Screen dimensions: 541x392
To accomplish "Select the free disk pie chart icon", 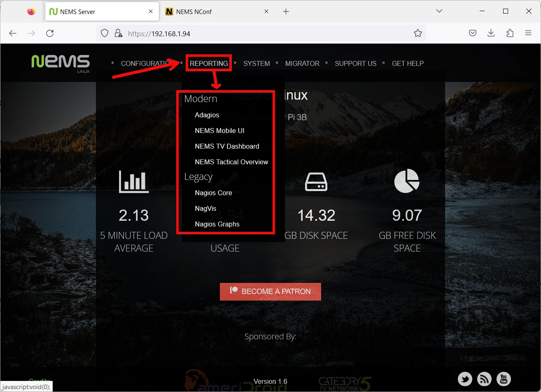I will [407, 181].
